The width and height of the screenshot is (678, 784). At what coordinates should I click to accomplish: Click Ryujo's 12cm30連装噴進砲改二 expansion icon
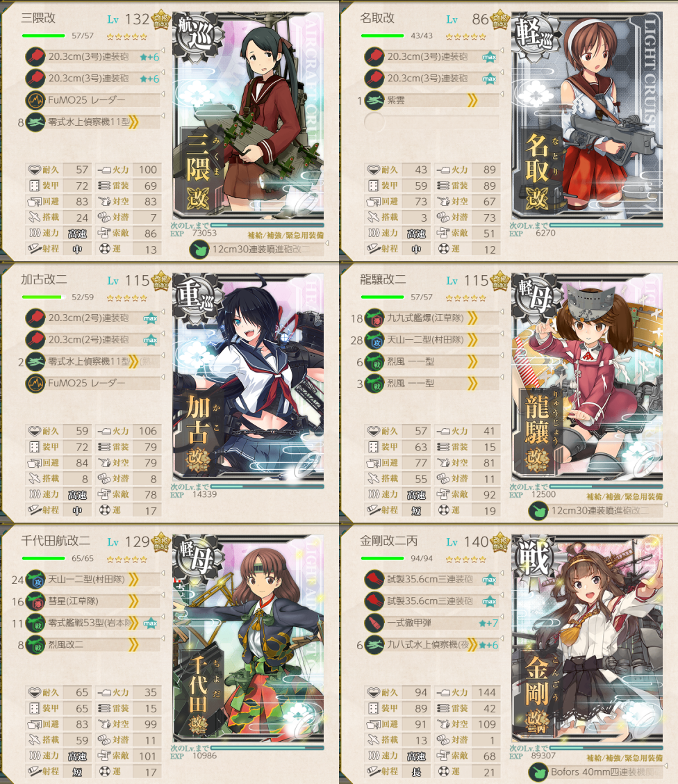point(538,510)
